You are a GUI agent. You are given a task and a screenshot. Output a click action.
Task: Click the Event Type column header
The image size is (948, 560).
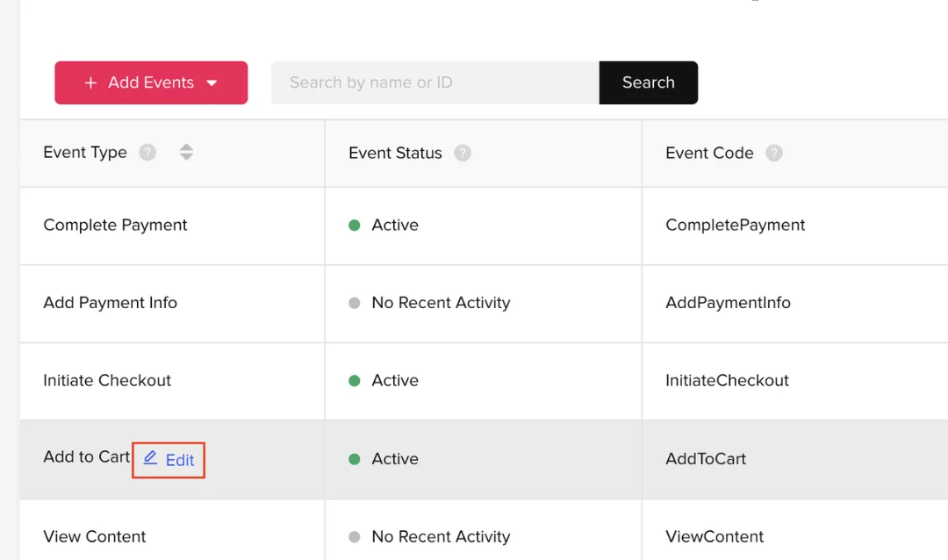(x=84, y=153)
